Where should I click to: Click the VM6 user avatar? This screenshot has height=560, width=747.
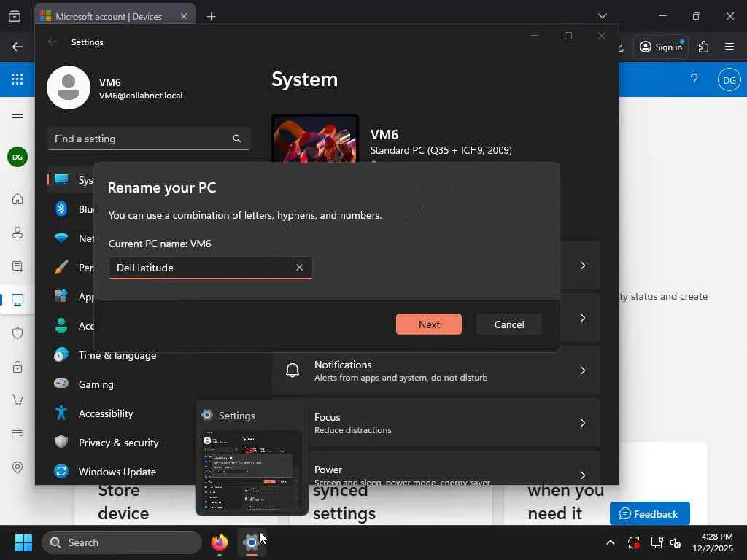[68, 87]
